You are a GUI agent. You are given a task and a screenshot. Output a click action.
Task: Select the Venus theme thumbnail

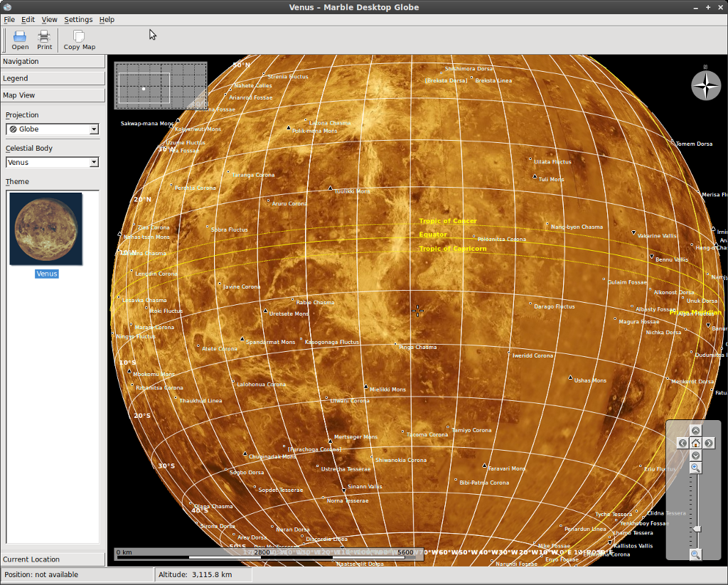tap(46, 229)
